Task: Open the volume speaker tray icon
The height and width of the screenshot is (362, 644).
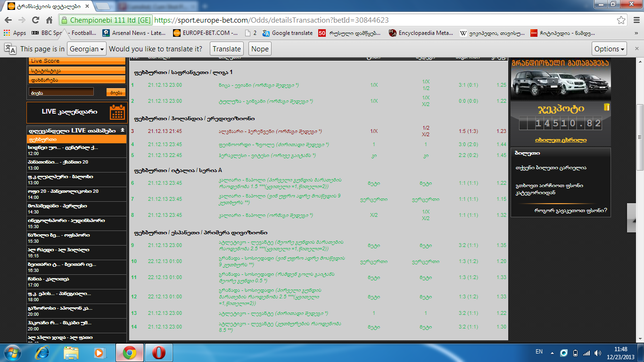Action: [x=598, y=353]
